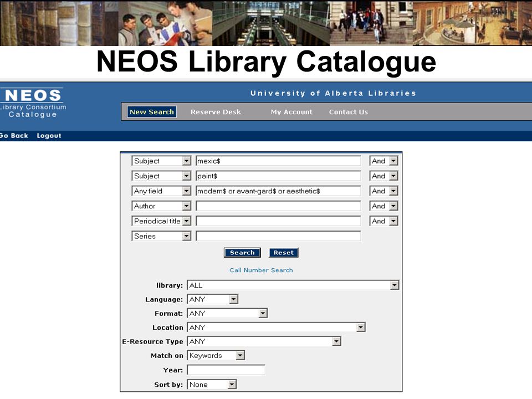Image resolution: width=532 pixels, height=399 pixels.
Task: Open the Location dropdown
Action: coord(276,328)
